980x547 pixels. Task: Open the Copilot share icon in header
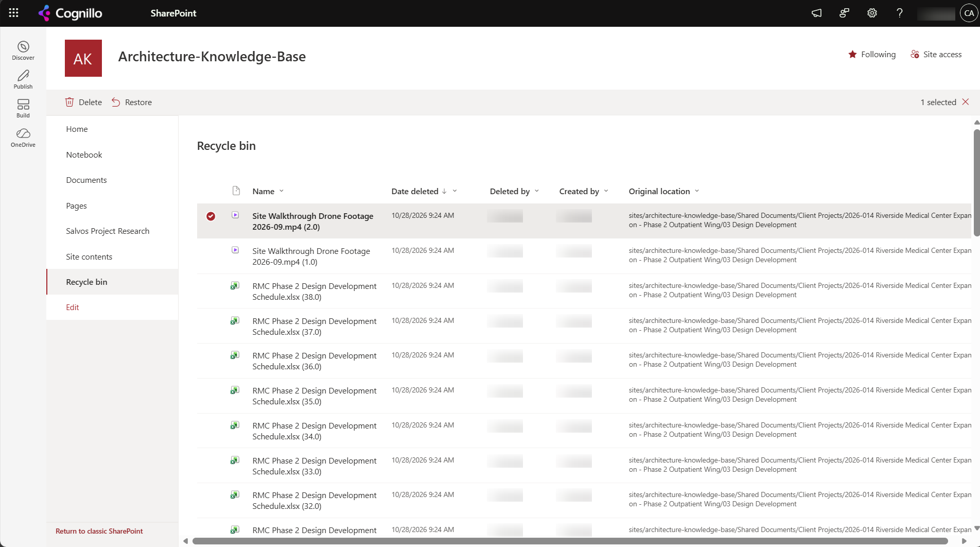pos(844,13)
